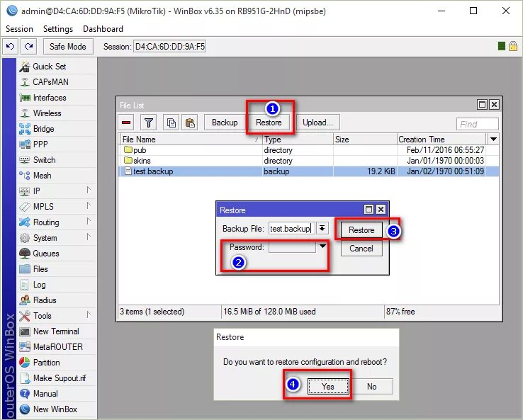Open Log in sidebar
The width and height of the screenshot is (523, 420).
click(x=57, y=285)
